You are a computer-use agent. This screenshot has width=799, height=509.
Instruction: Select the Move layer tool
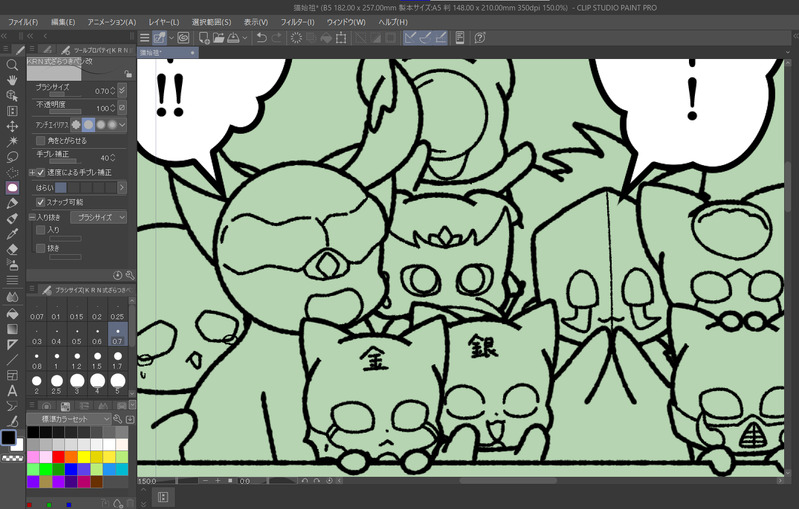tap(12, 126)
